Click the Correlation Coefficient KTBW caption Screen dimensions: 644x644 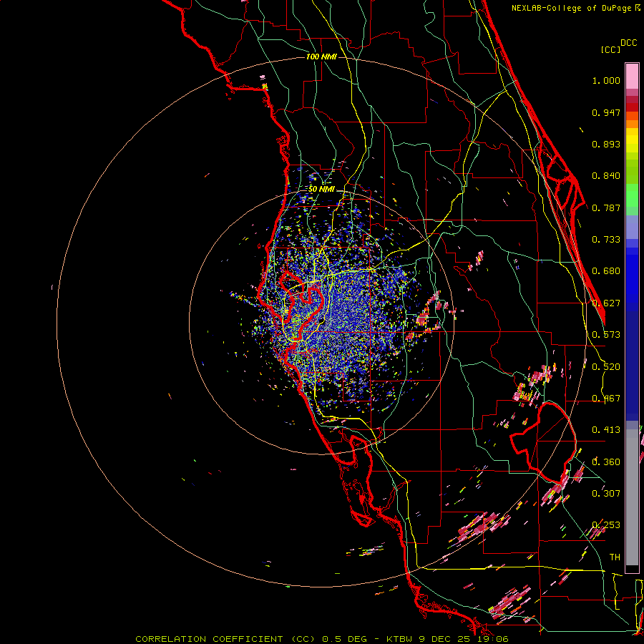pyautogui.click(x=321, y=639)
